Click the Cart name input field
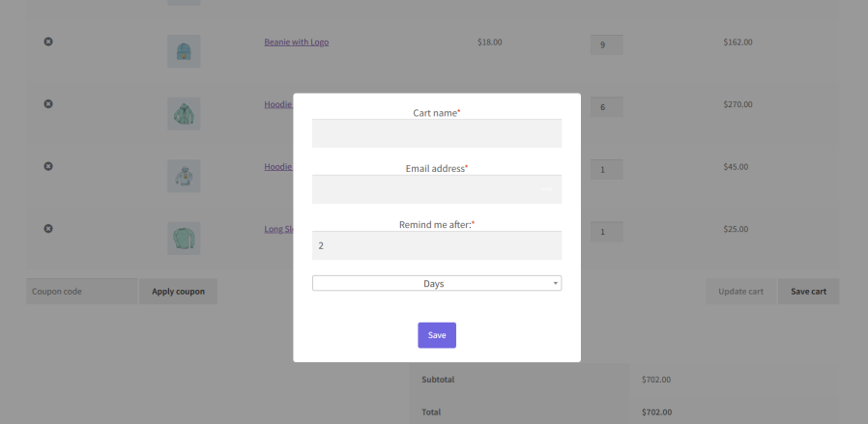868x424 pixels. pos(436,133)
